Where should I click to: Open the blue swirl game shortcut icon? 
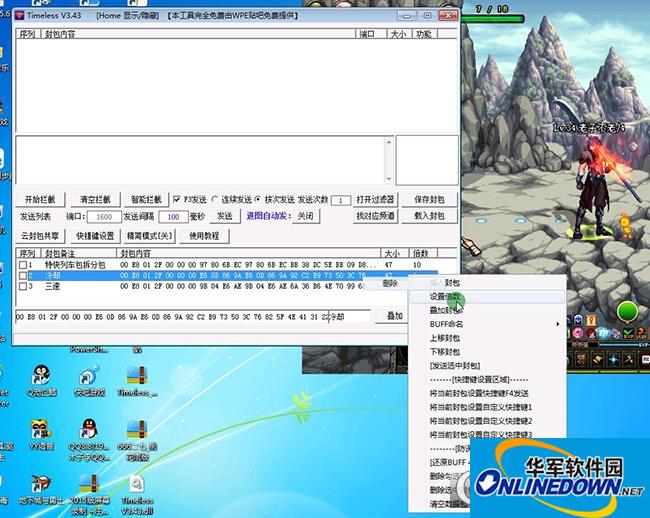[x=88, y=375]
